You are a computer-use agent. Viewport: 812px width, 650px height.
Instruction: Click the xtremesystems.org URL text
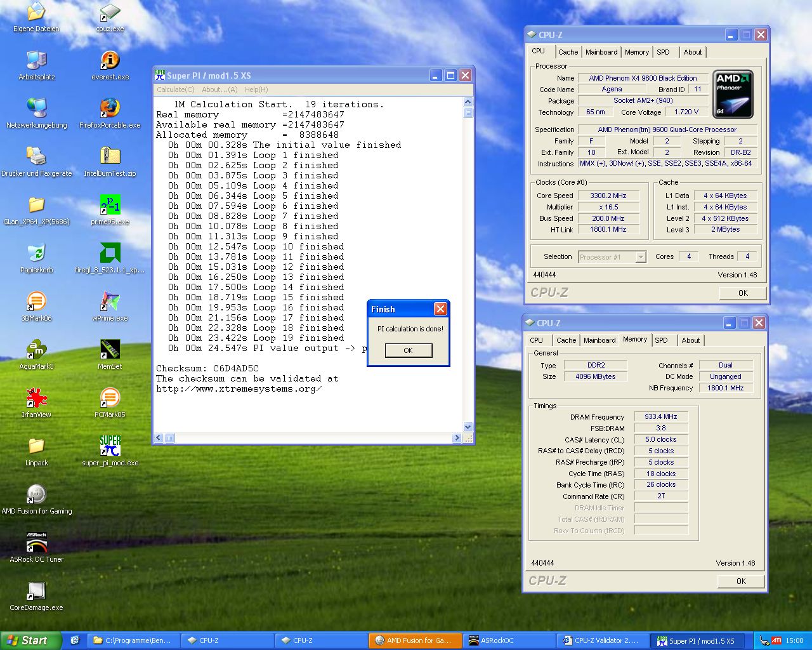point(239,388)
